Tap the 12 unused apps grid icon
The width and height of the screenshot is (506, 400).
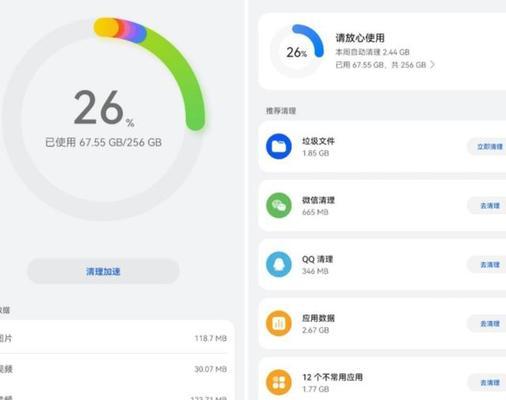(x=279, y=382)
